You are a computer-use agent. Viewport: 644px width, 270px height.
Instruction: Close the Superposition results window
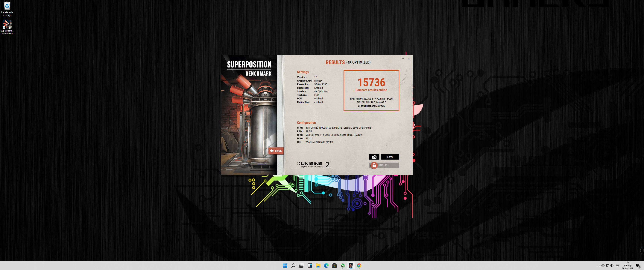[409, 59]
